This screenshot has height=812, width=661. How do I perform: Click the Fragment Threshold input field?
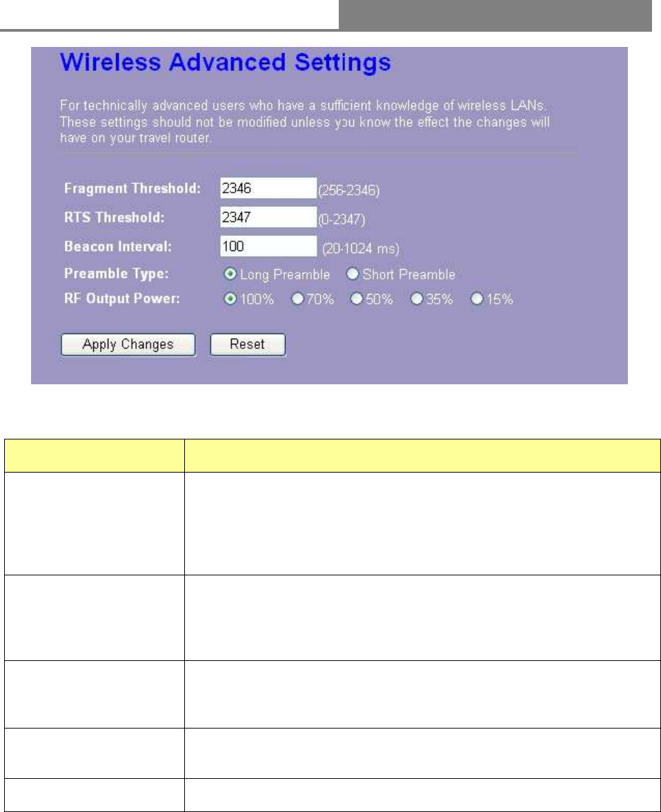click(268, 188)
